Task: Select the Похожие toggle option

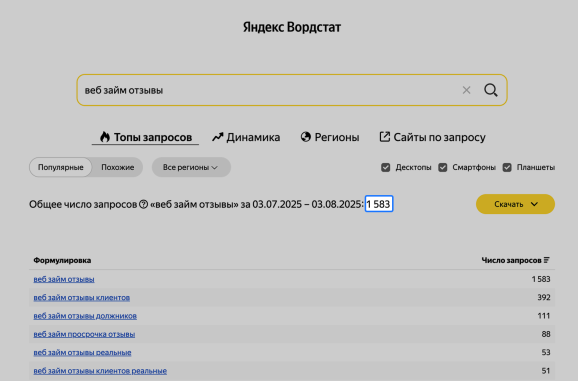Action: [x=118, y=167]
